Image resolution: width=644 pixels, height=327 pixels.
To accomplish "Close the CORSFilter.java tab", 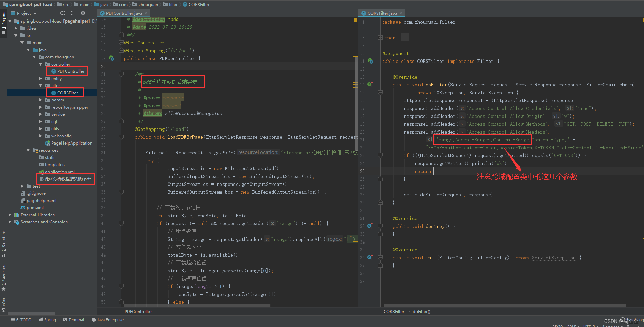I will pyautogui.click(x=401, y=13).
